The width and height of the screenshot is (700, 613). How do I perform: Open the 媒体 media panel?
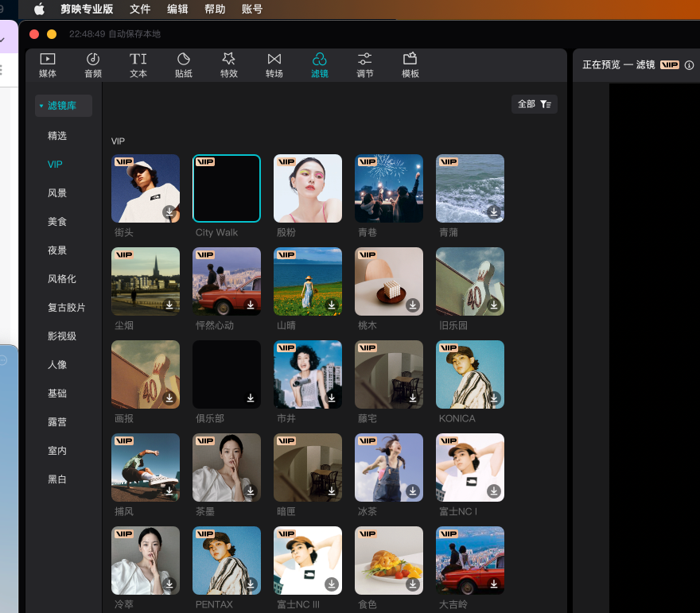pyautogui.click(x=48, y=65)
